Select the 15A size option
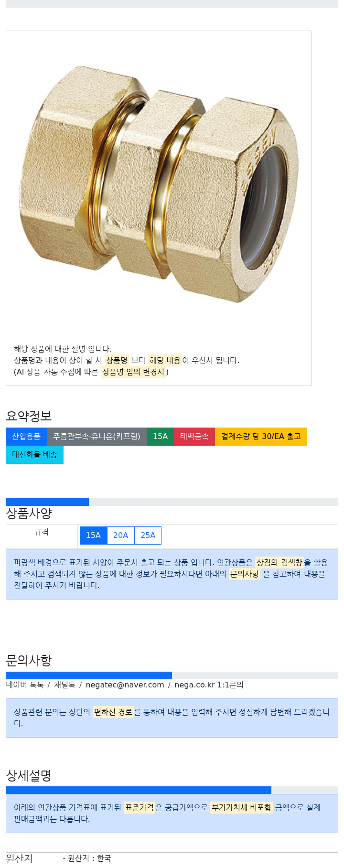 [x=93, y=535]
